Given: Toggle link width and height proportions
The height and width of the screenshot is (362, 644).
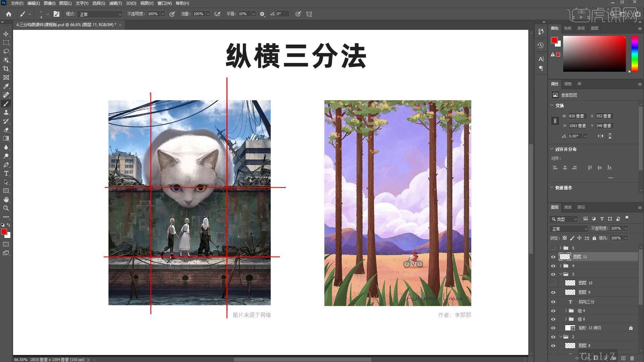Looking at the screenshot, I should pyautogui.click(x=555, y=121).
